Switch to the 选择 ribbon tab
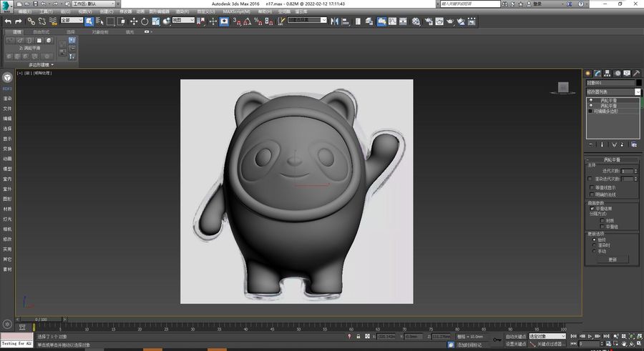Image resolution: width=644 pixels, height=351 pixels. click(x=71, y=32)
